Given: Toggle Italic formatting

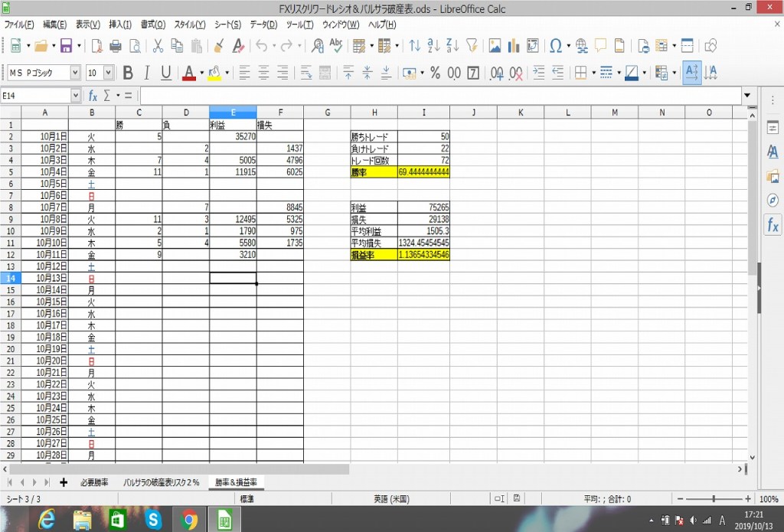Looking at the screenshot, I should [x=147, y=73].
